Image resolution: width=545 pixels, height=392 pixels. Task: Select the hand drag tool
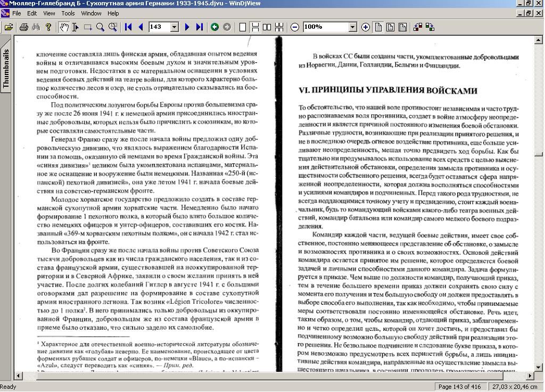[x=64, y=27]
